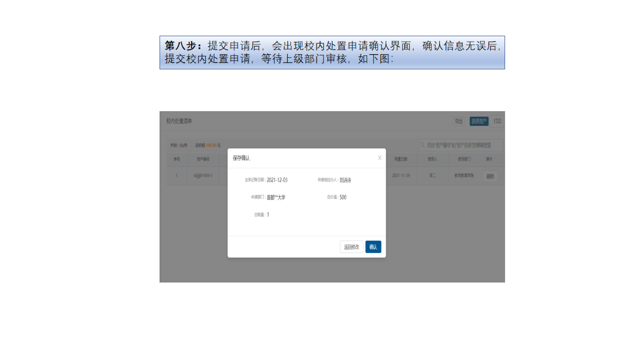Click the 首都**大学 department value

pyautogui.click(x=276, y=197)
